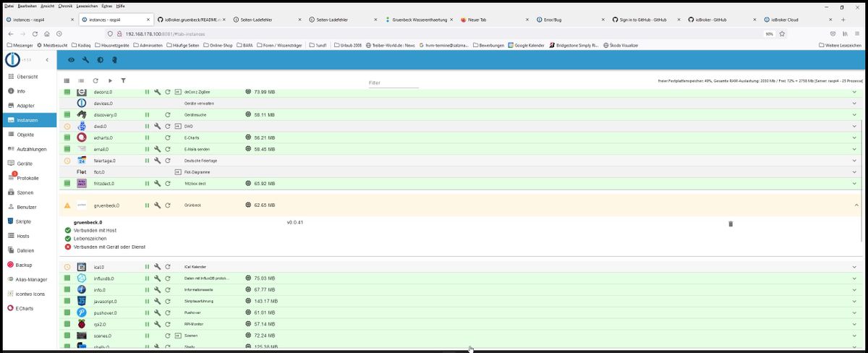Open the gruenbeck.0 wrench configuration

click(158, 205)
